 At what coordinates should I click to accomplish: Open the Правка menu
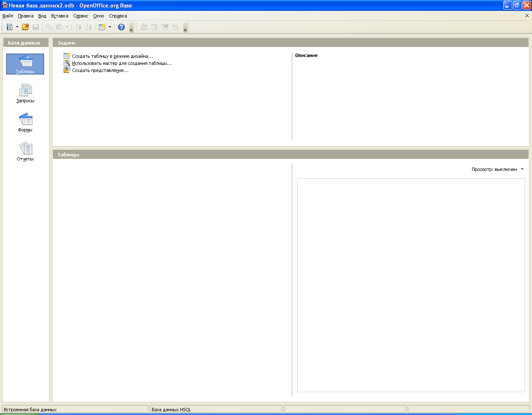26,16
